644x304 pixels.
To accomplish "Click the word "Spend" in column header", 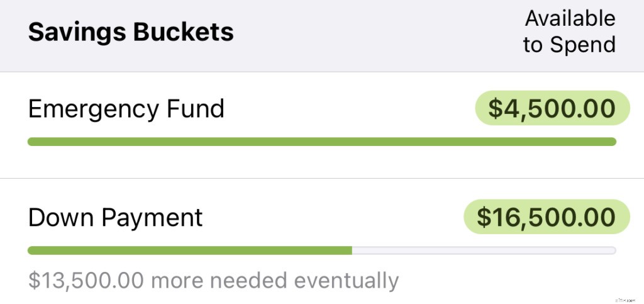I will pyautogui.click(x=583, y=45).
